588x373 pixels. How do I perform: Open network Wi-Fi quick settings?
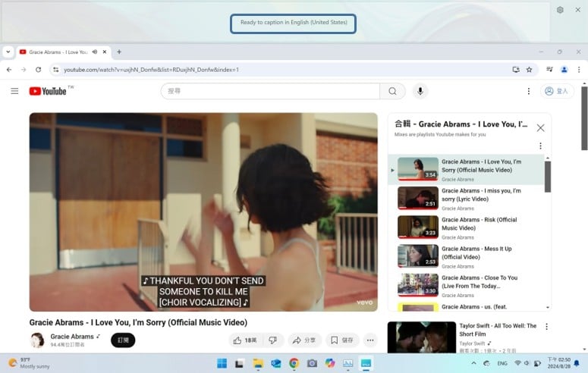tap(518, 363)
